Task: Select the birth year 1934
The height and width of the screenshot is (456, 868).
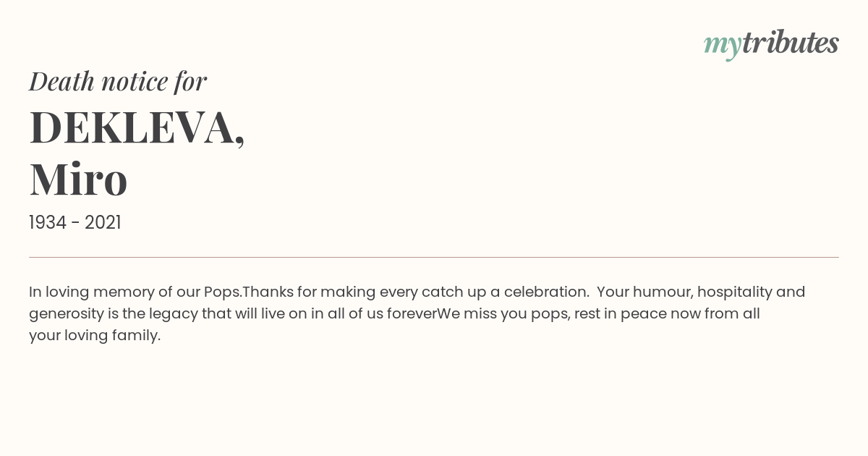Action: pos(48,223)
